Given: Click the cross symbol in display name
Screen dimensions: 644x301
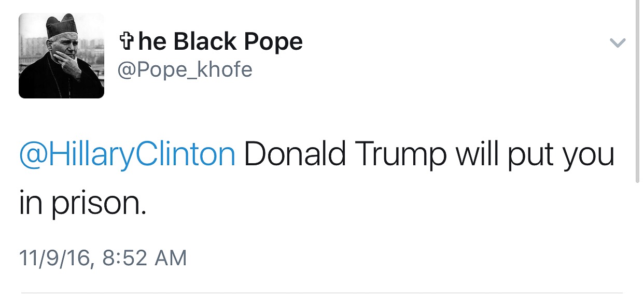Looking at the screenshot, I should (x=126, y=42).
